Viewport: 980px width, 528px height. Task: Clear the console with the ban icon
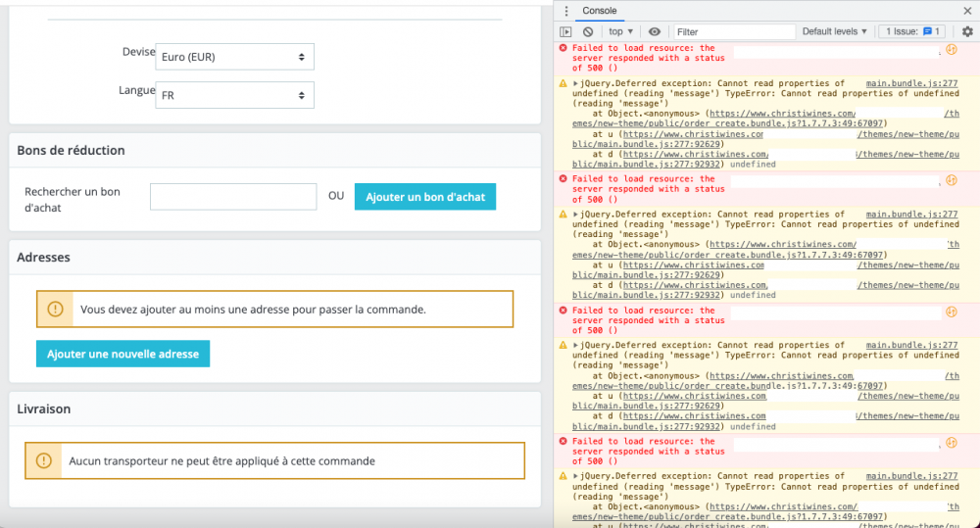pos(588,31)
